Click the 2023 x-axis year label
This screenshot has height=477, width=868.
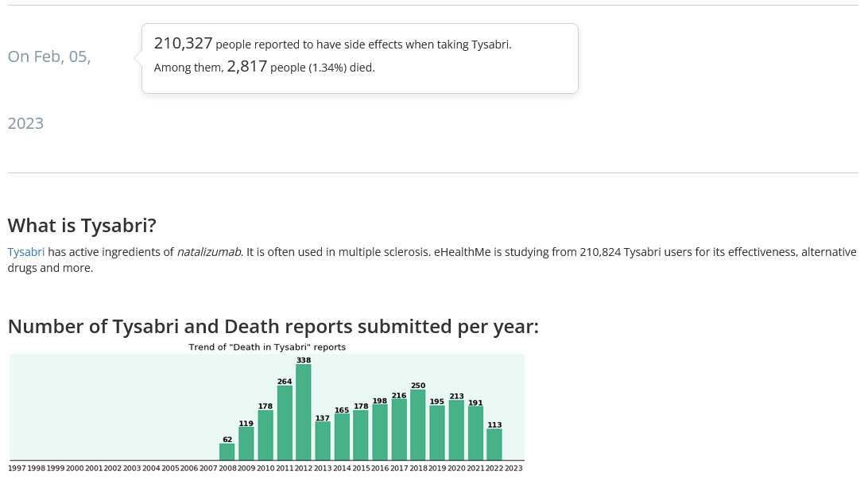pyautogui.click(x=513, y=468)
